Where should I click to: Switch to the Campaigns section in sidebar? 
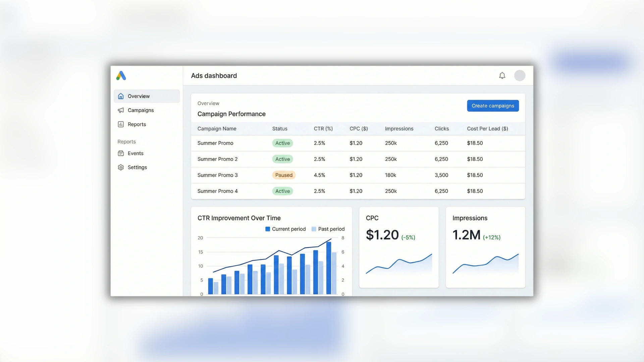(x=141, y=110)
